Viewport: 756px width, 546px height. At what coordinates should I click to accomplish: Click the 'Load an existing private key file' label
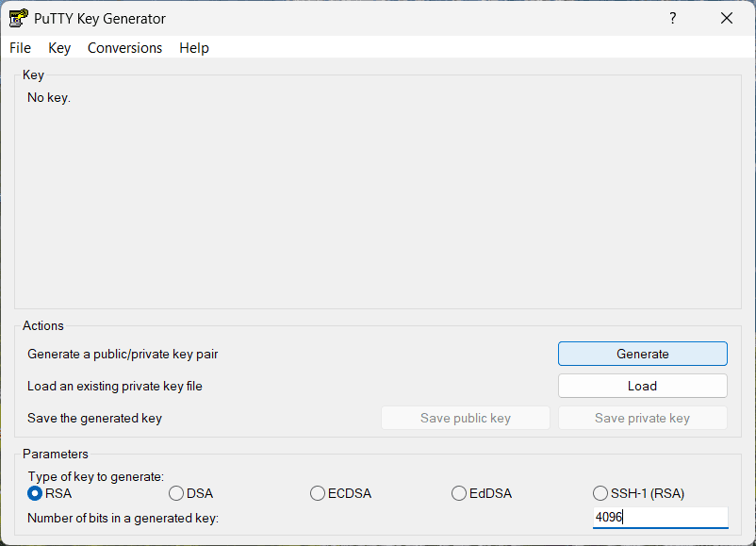pos(115,387)
